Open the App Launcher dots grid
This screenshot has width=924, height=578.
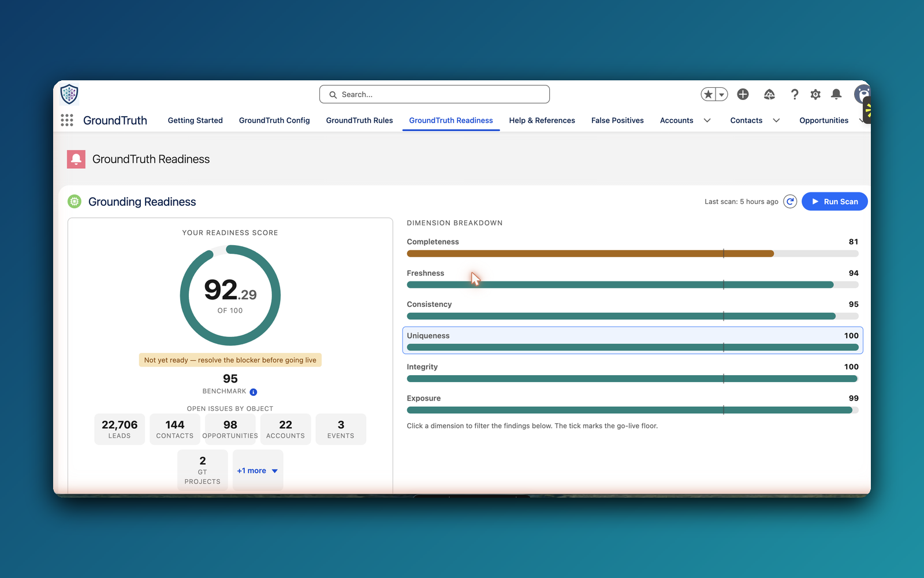click(67, 120)
